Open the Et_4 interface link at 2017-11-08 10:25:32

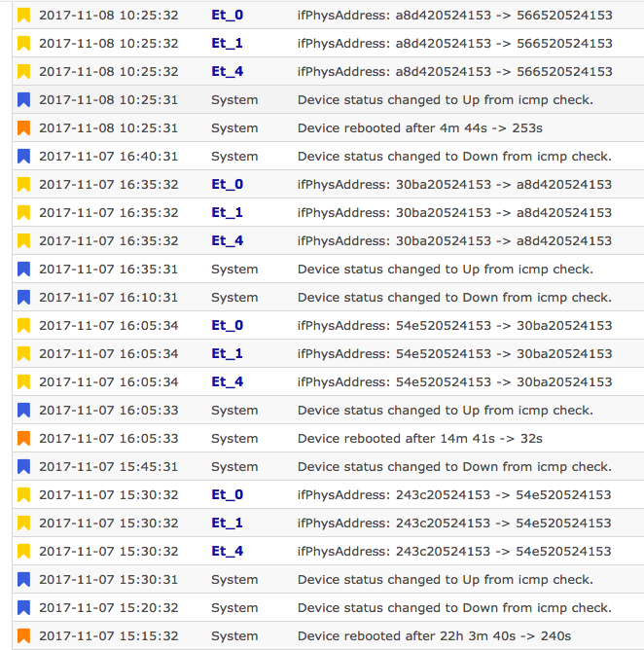click(227, 71)
